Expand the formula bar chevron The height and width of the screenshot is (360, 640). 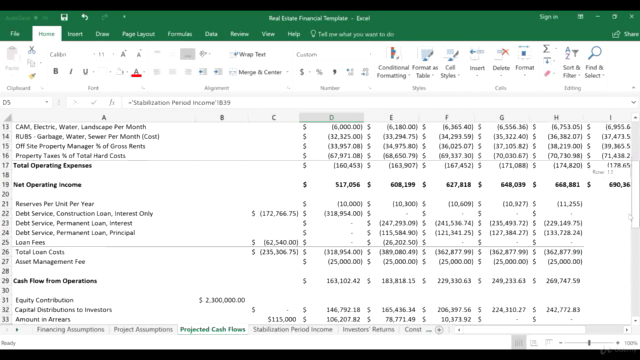[x=633, y=102]
